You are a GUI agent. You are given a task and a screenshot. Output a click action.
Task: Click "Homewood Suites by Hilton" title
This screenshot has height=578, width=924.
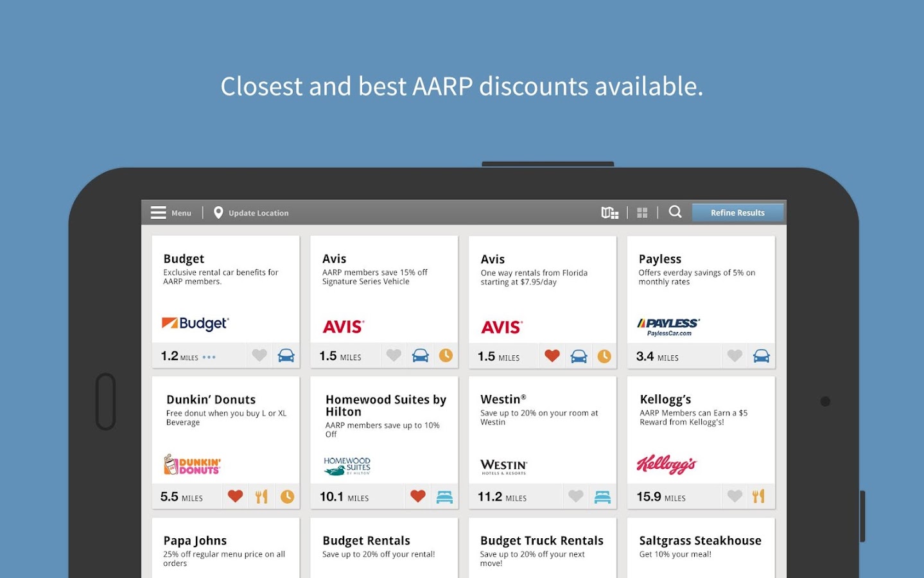[386, 405]
